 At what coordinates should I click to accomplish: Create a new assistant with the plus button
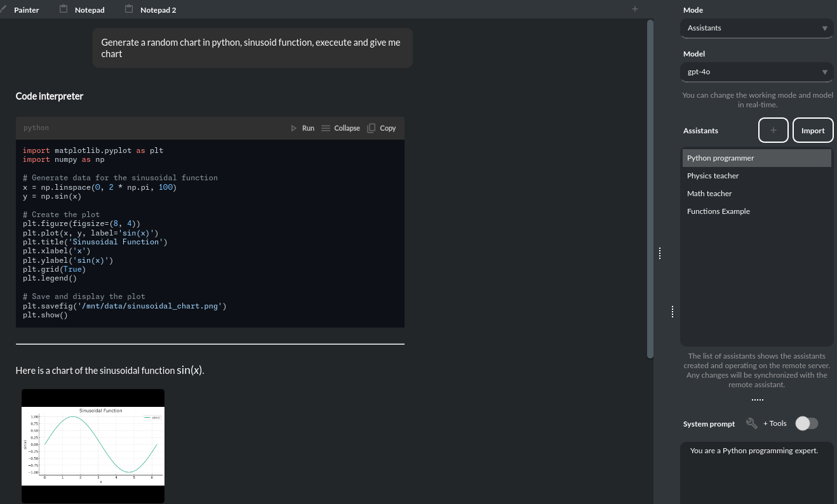click(x=773, y=130)
